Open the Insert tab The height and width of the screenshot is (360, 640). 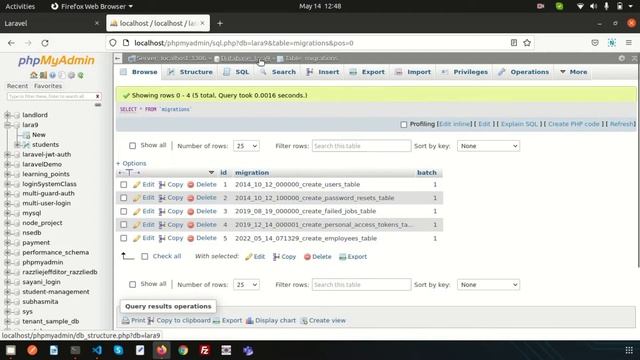[323, 72]
